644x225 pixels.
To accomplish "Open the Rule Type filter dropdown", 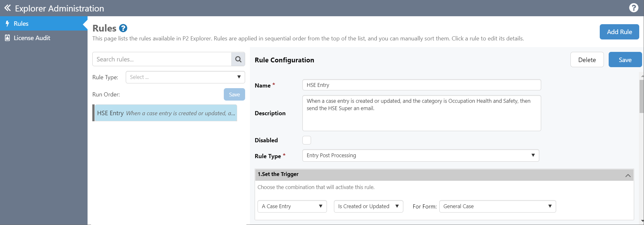I will click(x=185, y=77).
